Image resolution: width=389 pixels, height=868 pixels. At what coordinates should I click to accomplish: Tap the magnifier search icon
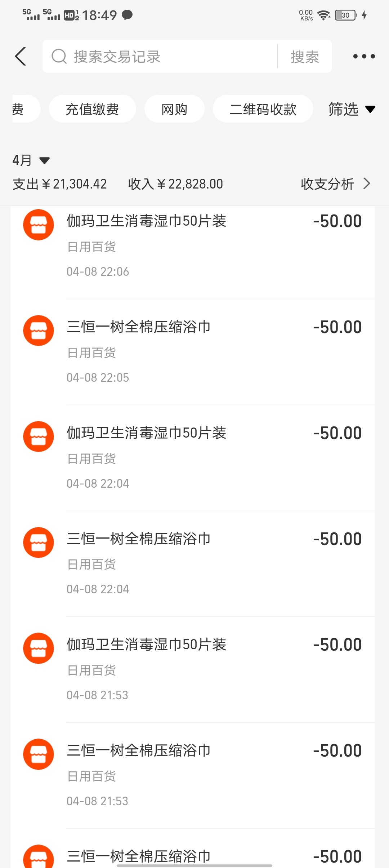point(59,56)
